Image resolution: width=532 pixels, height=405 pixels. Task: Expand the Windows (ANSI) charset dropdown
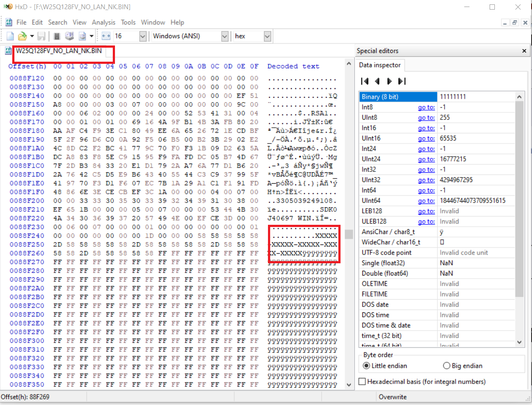[225, 36]
